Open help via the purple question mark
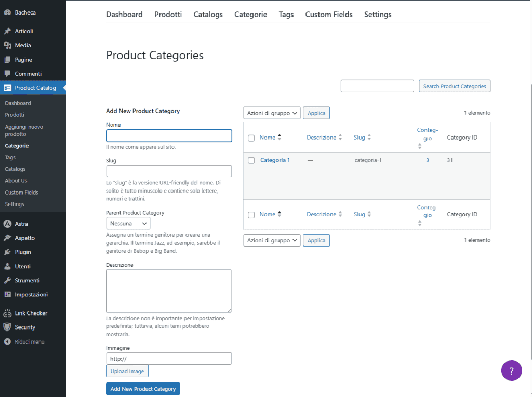532x397 pixels. (512, 371)
